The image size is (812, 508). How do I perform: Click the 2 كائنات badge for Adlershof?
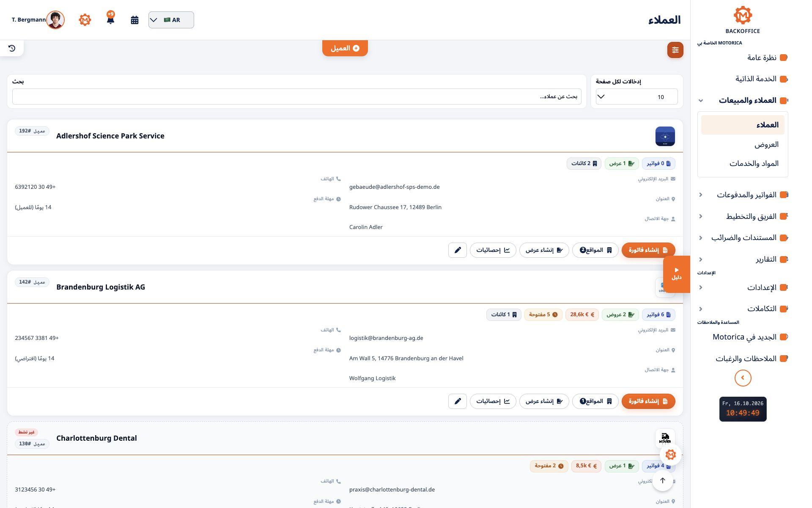584,163
